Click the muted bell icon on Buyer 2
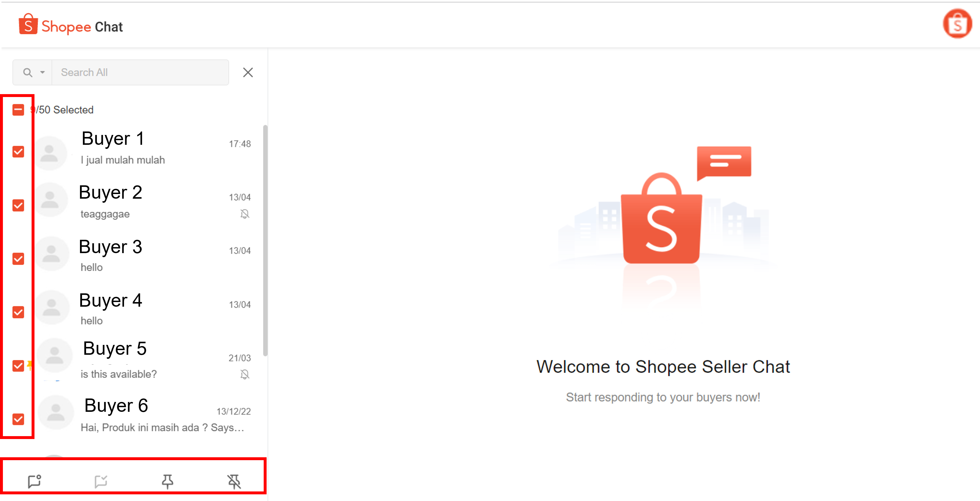The height and width of the screenshot is (501, 980). 245,214
